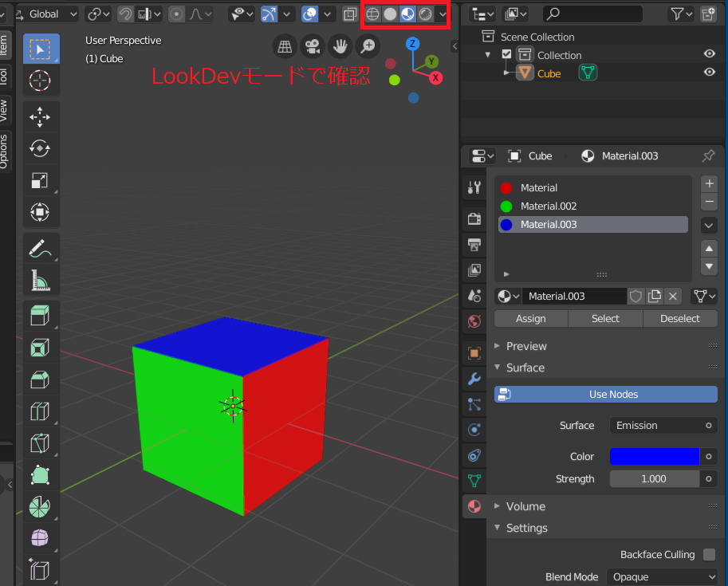Switch to camera view icon

click(x=313, y=46)
